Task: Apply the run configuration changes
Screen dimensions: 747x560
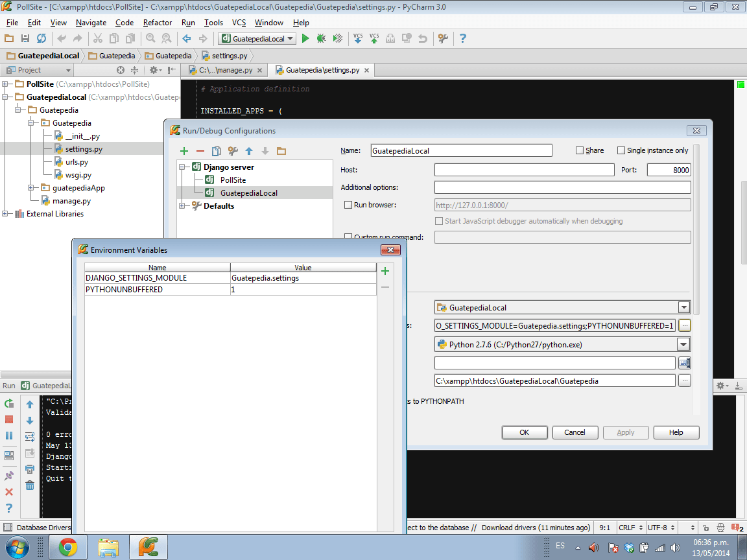Action: 625,432
